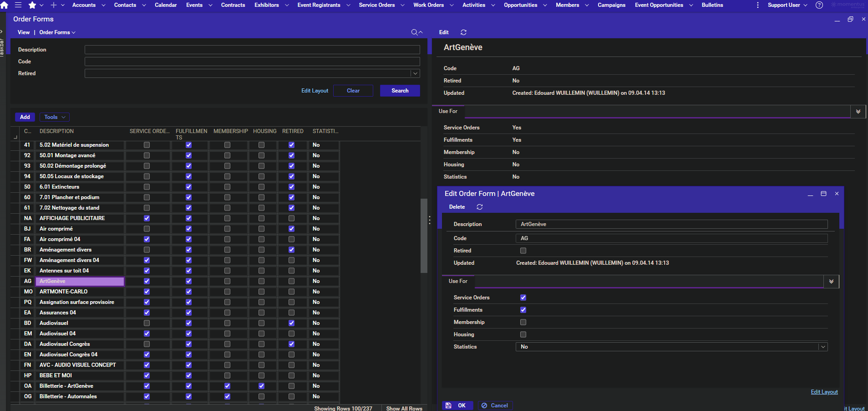The height and width of the screenshot is (411, 868).
Task: Open the Support User menu
Action: coord(787,5)
